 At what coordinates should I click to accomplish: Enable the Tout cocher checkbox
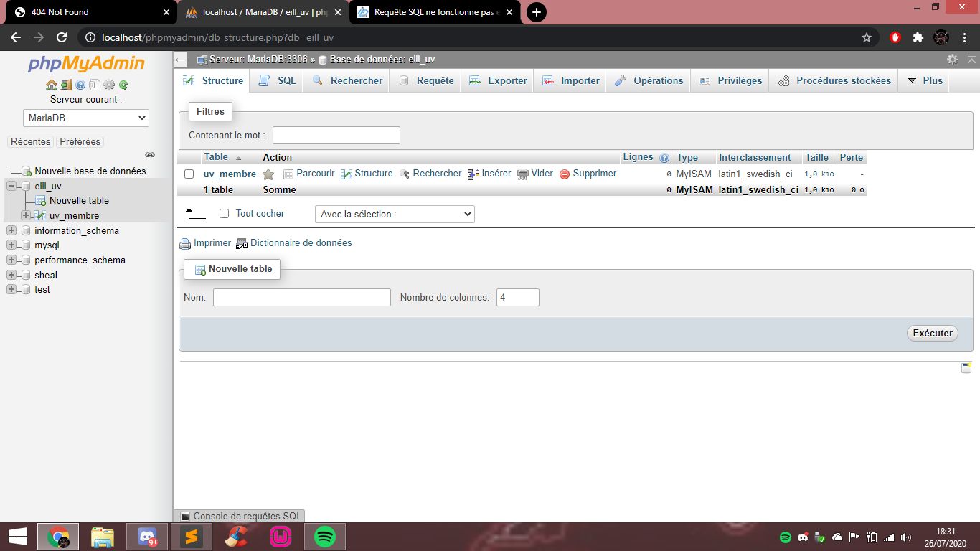tap(224, 214)
